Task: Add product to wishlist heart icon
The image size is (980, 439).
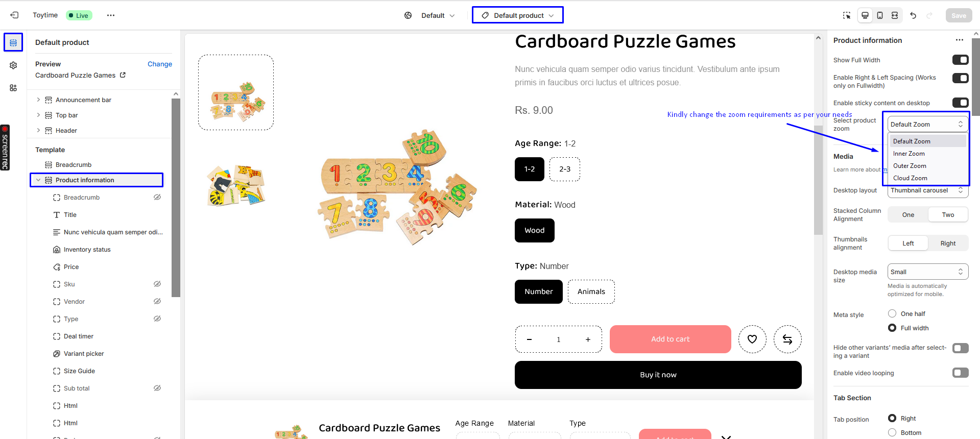Action: (752, 339)
